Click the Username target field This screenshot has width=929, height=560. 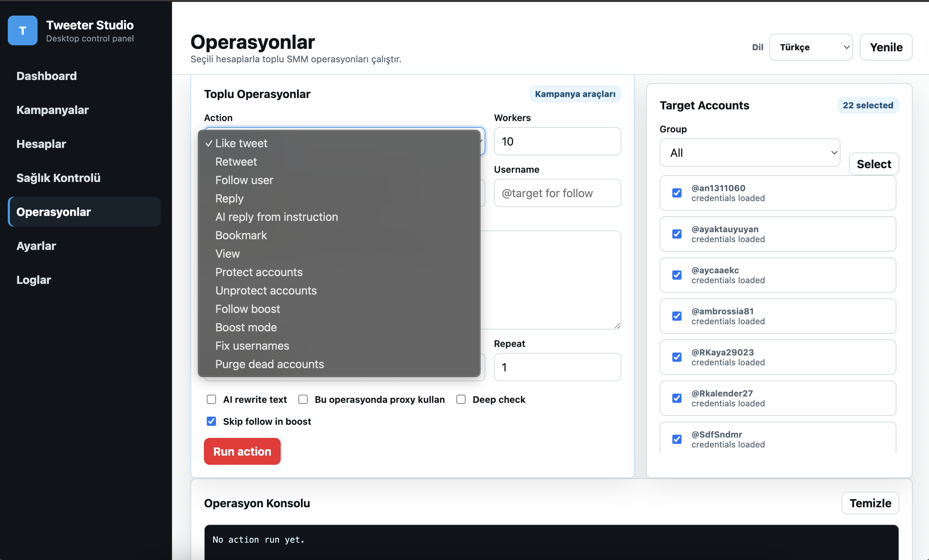[x=557, y=193]
